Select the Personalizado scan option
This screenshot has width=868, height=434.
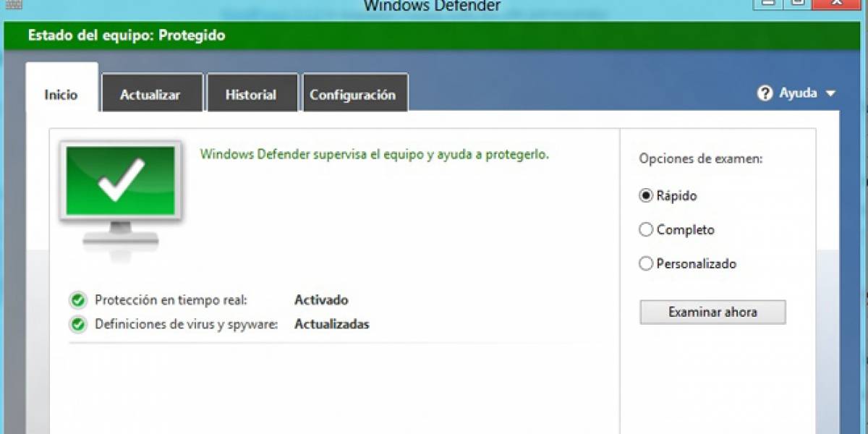646,263
